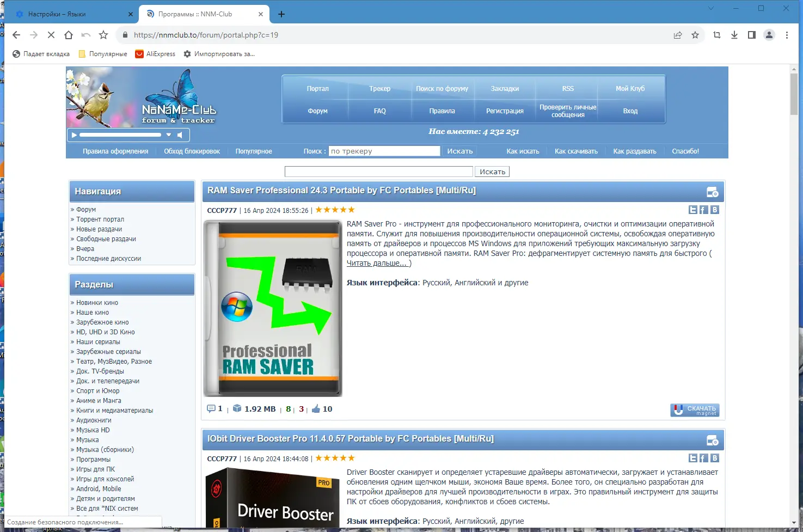The width and height of the screenshot is (803, 532).
Task: Open the Android, Mobile section
Action: 99,489
